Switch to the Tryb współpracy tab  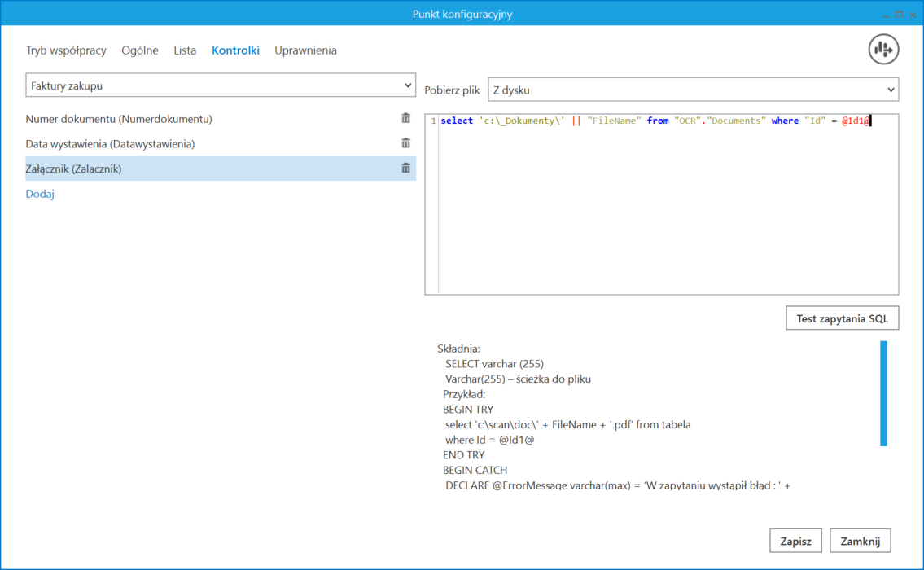[66, 50]
